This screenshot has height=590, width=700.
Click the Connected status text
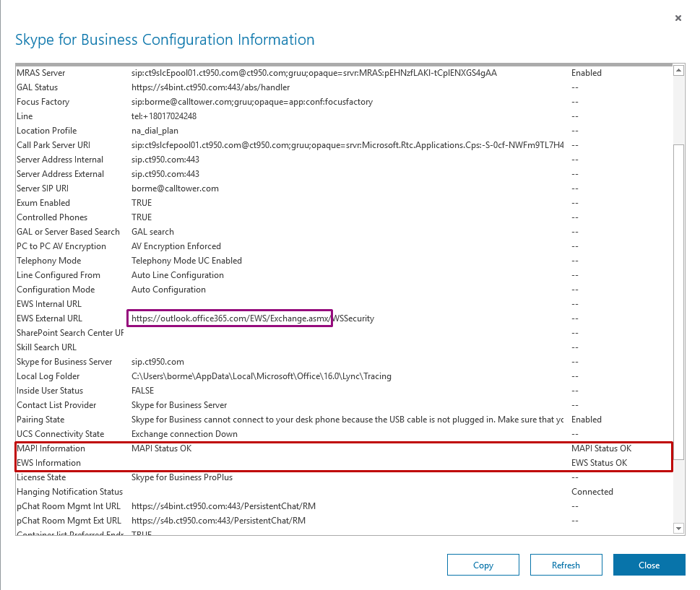coord(592,492)
